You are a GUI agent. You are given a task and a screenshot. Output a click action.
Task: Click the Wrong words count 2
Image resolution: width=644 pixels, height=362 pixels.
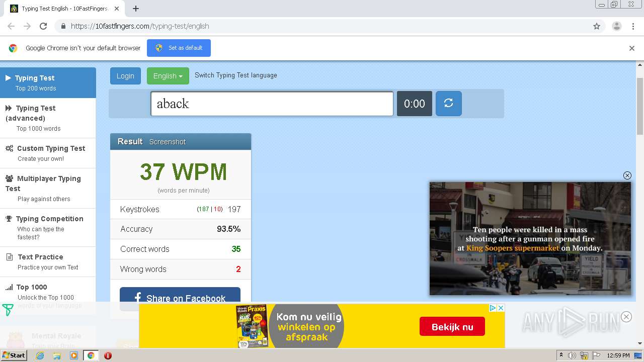[x=238, y=269]
